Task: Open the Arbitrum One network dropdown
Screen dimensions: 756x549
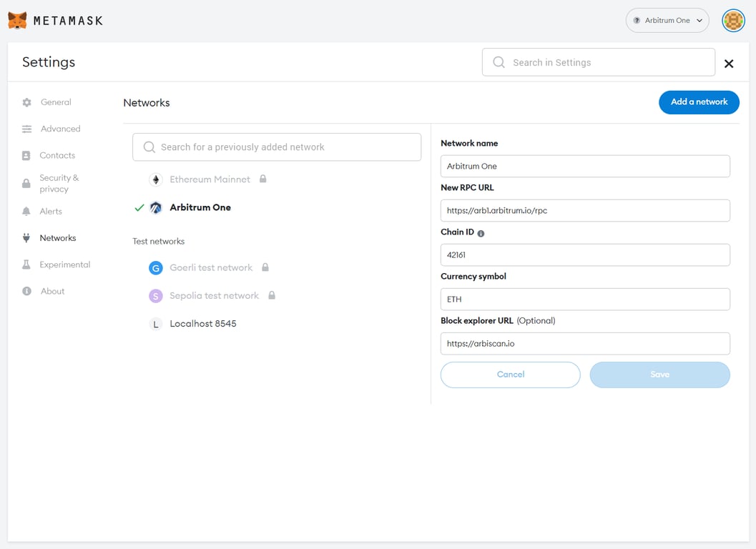Action: click(x=667, y=20)
